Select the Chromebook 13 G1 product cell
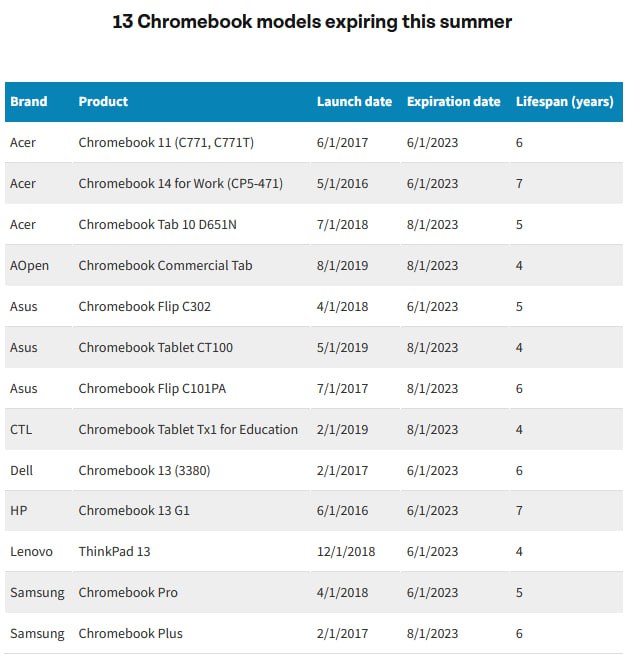 (134, 511)
